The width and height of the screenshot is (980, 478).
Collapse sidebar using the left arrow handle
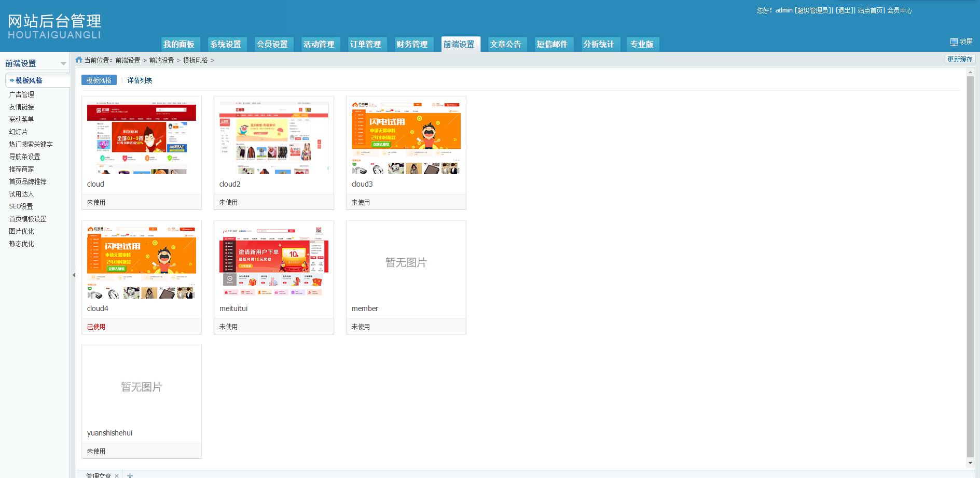click(x=74, y=275)
